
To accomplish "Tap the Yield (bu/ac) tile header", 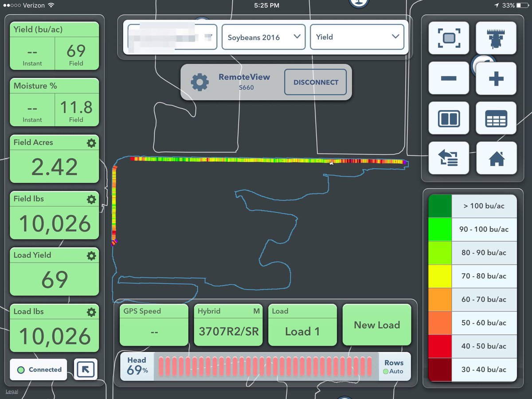I will (x=55, y=30).
